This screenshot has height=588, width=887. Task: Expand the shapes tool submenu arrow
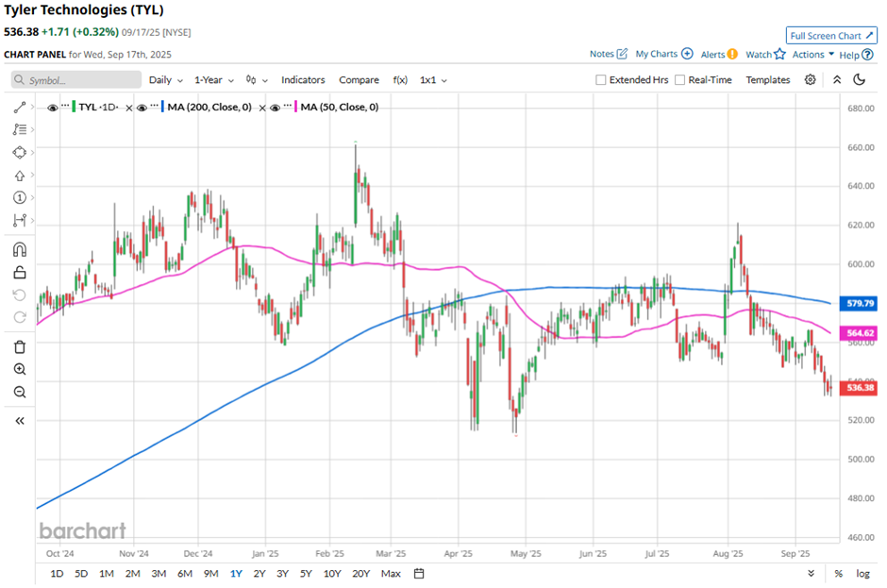tap(32, 152)
